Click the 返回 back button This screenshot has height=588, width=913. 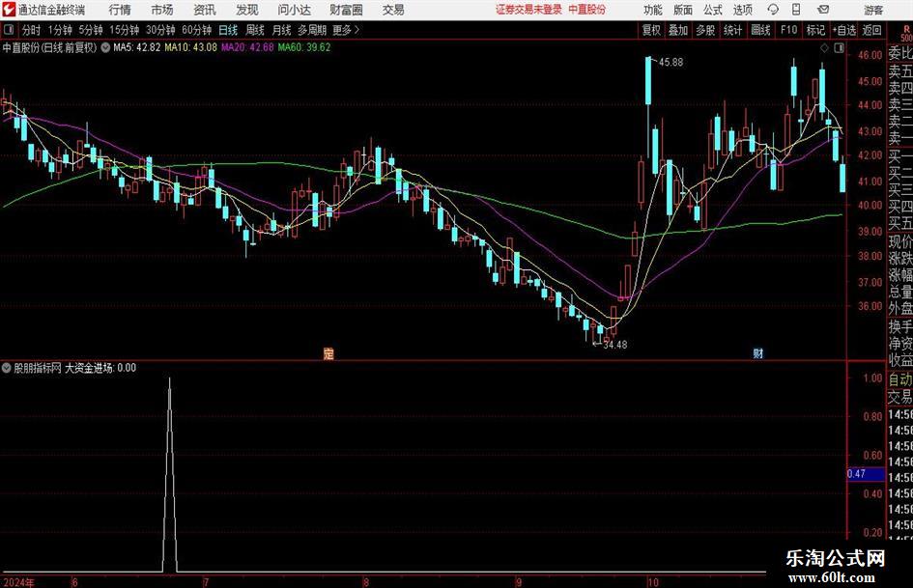point(871,30)
